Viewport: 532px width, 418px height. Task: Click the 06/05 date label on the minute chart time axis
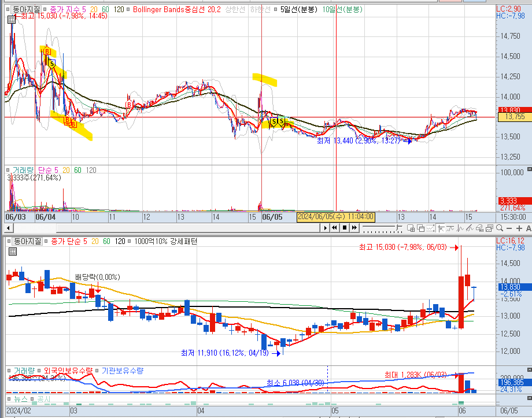point(272,217)
